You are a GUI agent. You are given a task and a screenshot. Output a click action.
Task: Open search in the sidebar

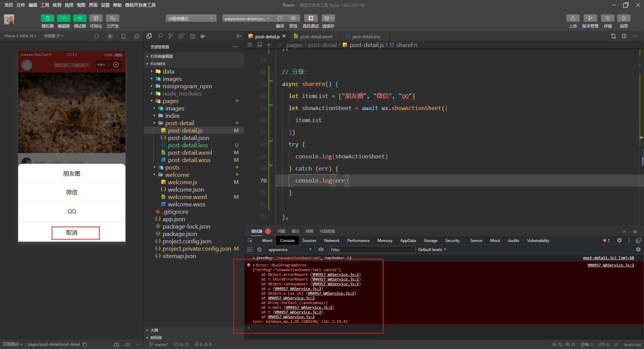[x=160, y=36]
